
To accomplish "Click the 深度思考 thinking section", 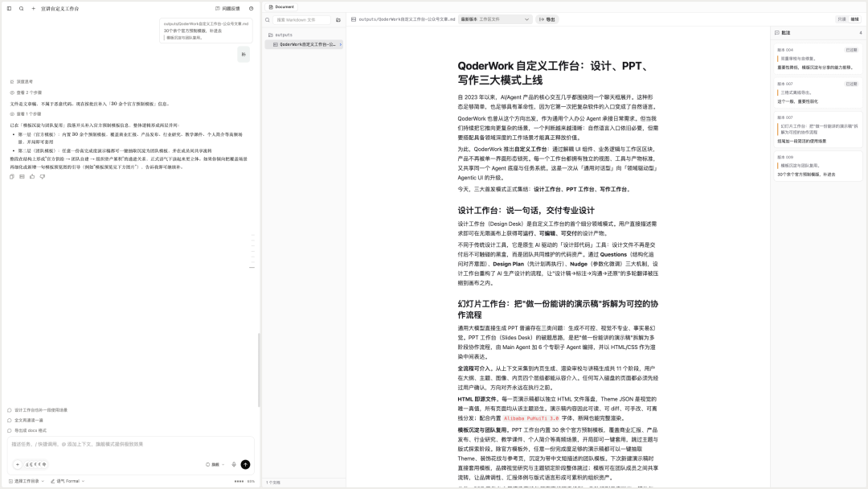I will coord(21,81).
